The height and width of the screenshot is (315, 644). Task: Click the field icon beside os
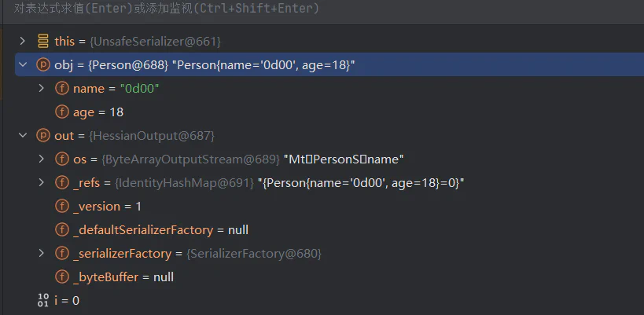(61, 159)
